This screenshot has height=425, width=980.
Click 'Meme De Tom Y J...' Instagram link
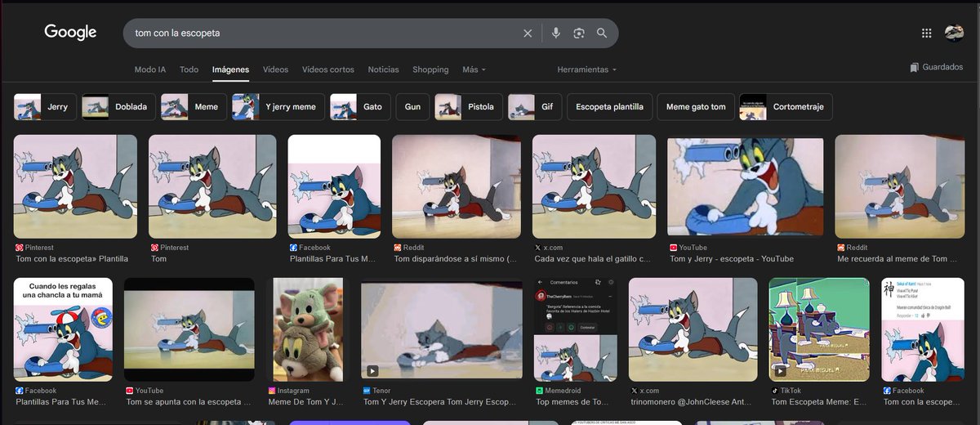pos(306,402)
